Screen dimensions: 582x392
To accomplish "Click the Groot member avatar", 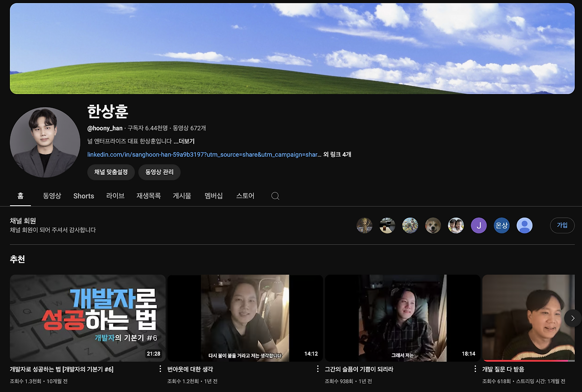I will 365,225.
